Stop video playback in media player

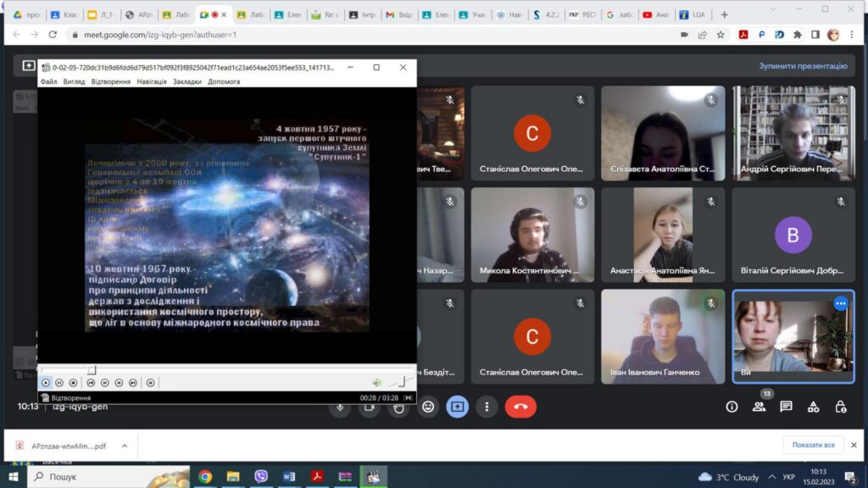pos(73,383)
